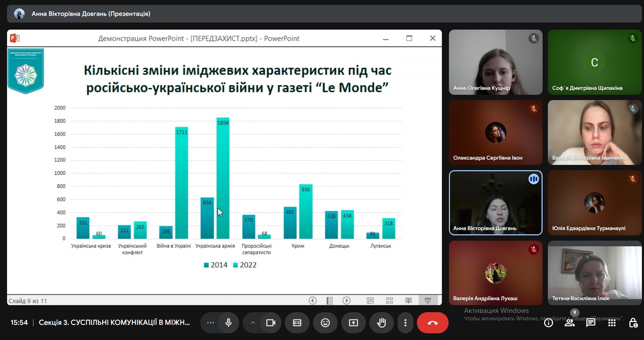Open the emoji reactions panel
The image size is (644, 340).
(x=325, y=323)
